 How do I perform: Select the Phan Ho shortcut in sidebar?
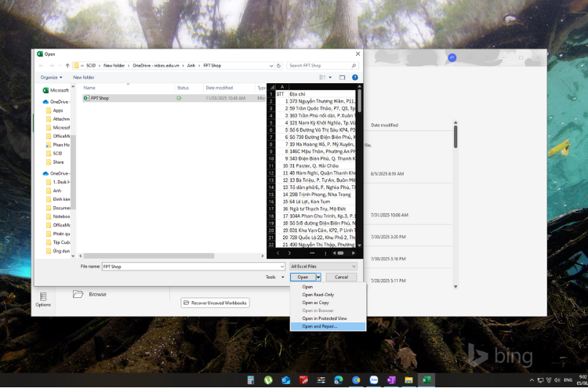57,145
